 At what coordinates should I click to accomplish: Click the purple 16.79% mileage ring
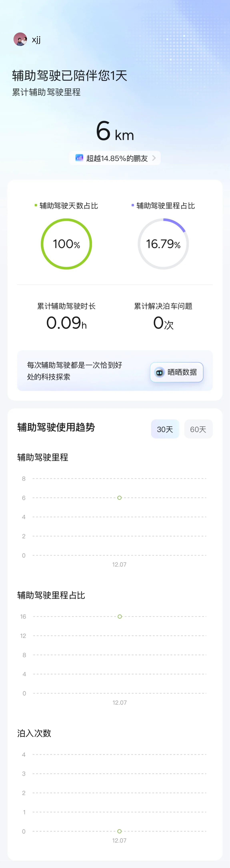tap(163, 244)
